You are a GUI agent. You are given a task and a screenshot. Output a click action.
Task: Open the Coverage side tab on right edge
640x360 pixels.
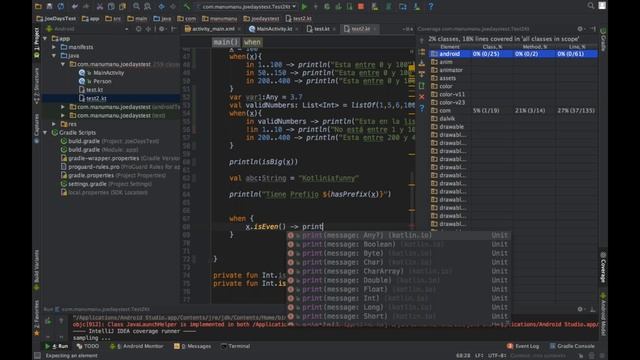tap(603, 267)
